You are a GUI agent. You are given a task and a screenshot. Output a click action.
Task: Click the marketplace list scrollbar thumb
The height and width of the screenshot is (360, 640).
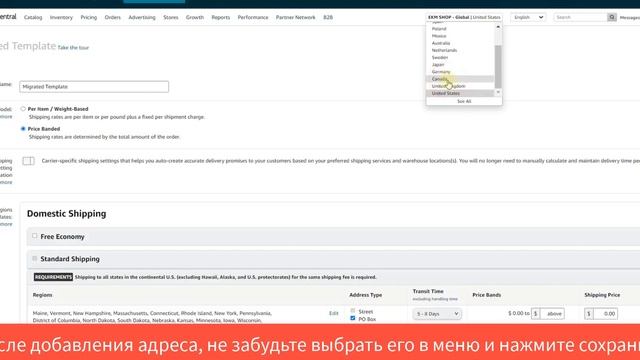tap(498, 67)
